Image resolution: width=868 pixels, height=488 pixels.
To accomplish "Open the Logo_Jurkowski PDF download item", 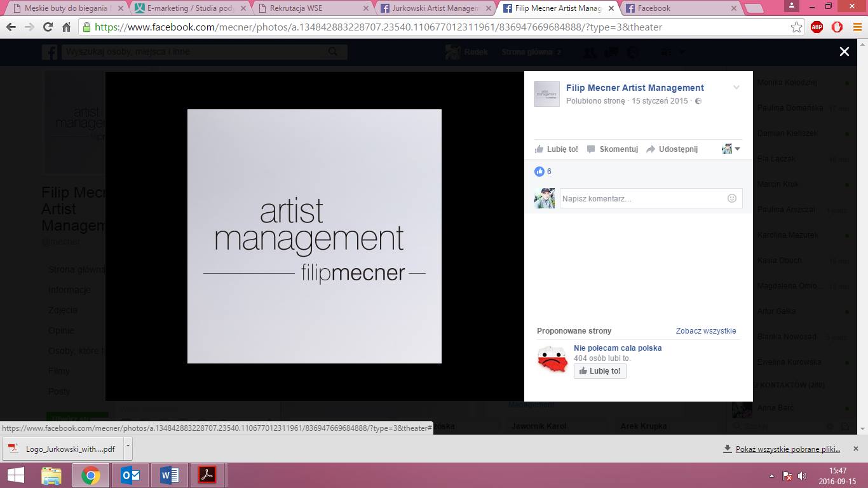I will point(62,449).
